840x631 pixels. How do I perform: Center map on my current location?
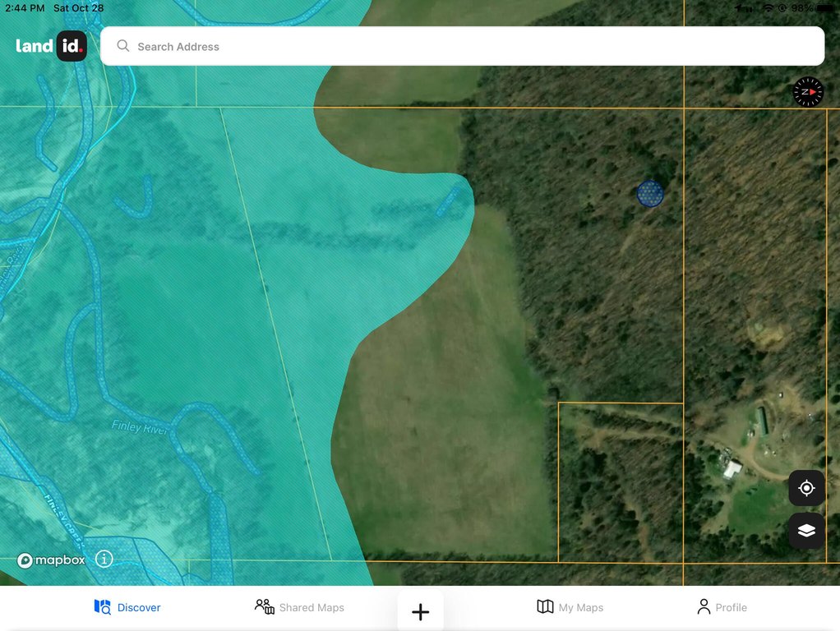[806, 488]
